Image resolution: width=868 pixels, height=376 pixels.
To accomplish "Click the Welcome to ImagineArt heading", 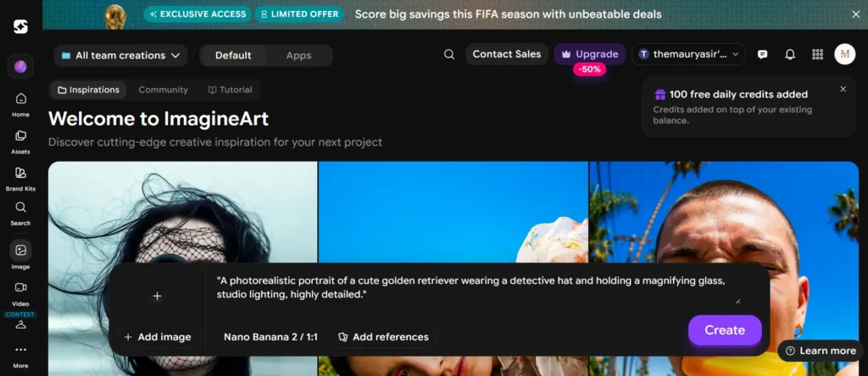I will pos(159,119).
